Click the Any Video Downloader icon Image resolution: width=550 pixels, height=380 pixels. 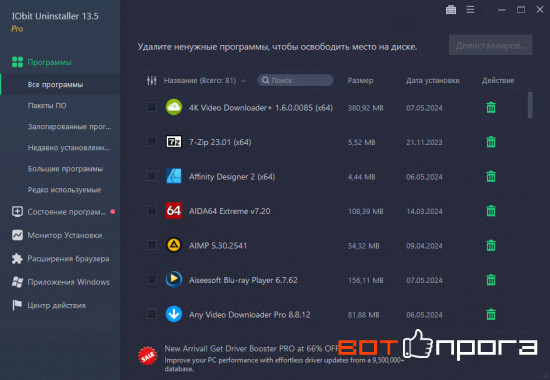click(x=174, y=314)
